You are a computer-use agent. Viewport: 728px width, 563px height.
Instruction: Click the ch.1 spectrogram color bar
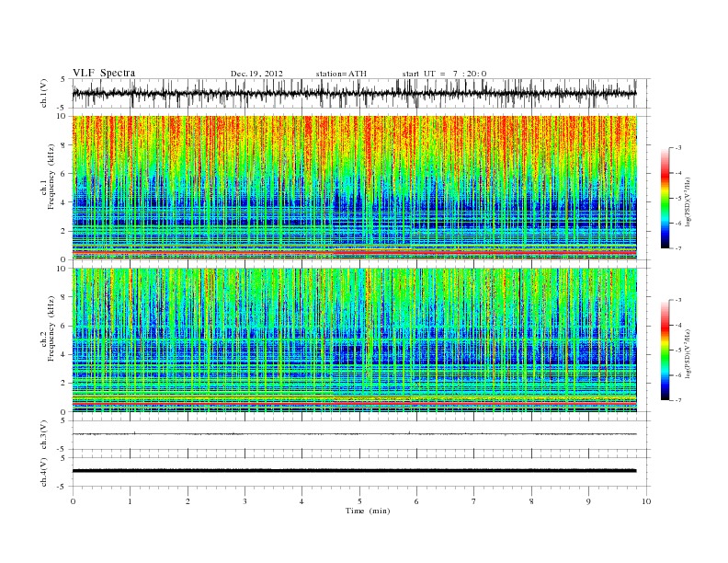[665, 198]
